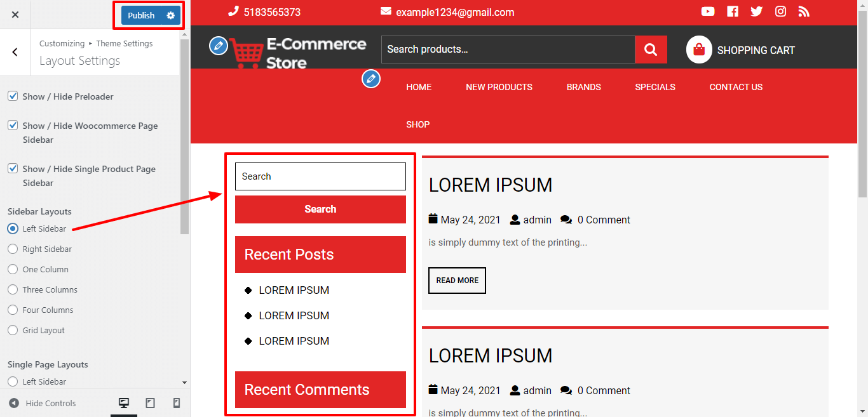Click the Twitter bird icon
This screenshot has height=417, width=868.
point(756,11)
